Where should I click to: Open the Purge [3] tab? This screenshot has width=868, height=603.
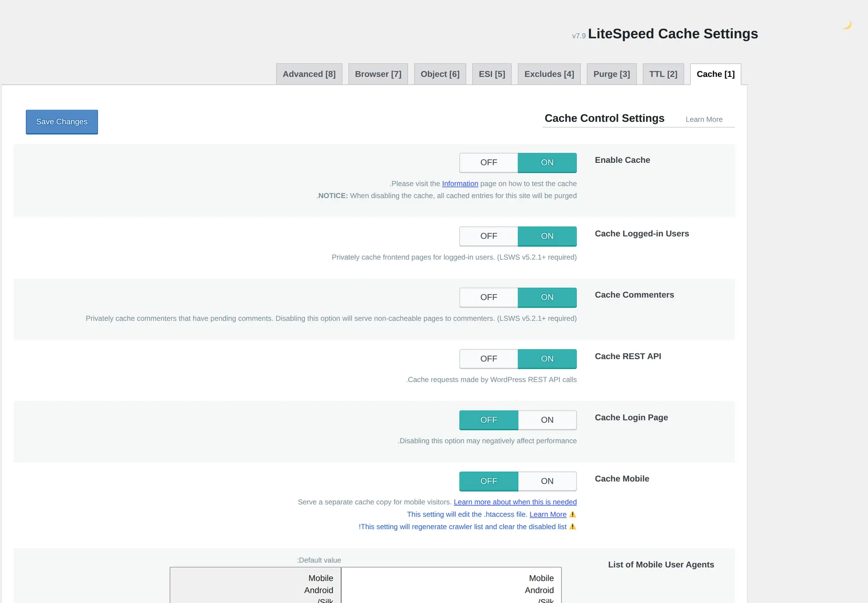(x=612, y=74)
